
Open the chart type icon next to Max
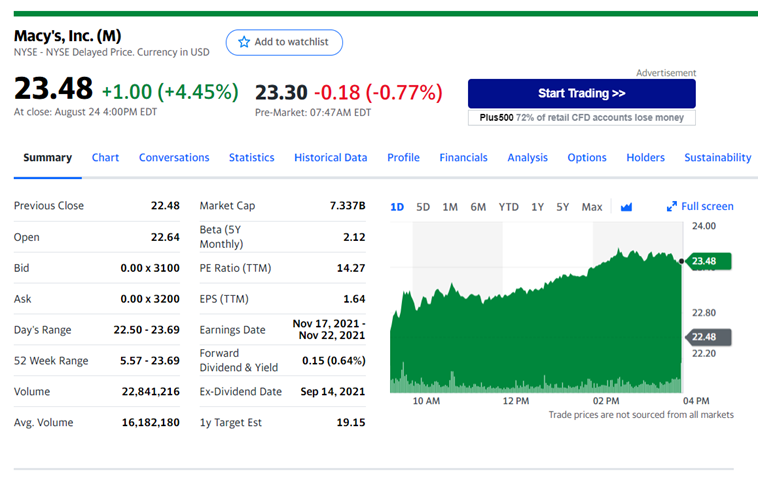pos(626,207)
